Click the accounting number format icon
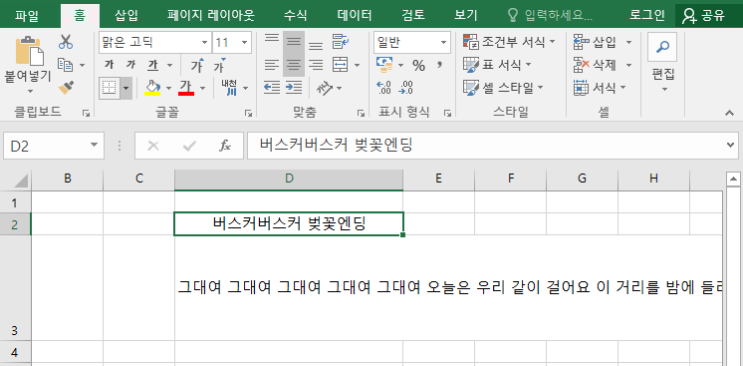The height and width of the screenshot is (366, 743). click(x=384, y=65)
